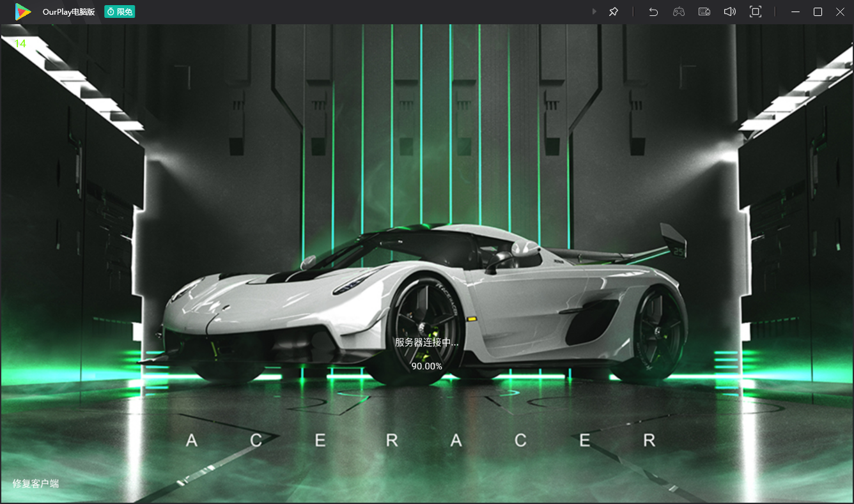Click the 服务器连接中 status text

click(427, 342)
